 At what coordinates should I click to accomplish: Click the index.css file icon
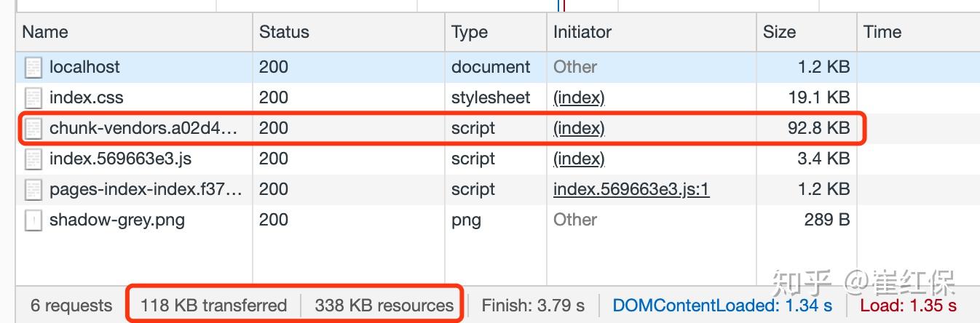tap(33, 98)
